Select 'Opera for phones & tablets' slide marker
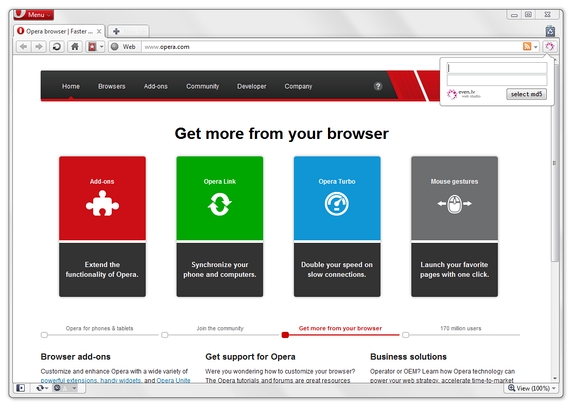The height and width of the screenshot is (408, 572). pyautogui.click(x=44, y=335)
